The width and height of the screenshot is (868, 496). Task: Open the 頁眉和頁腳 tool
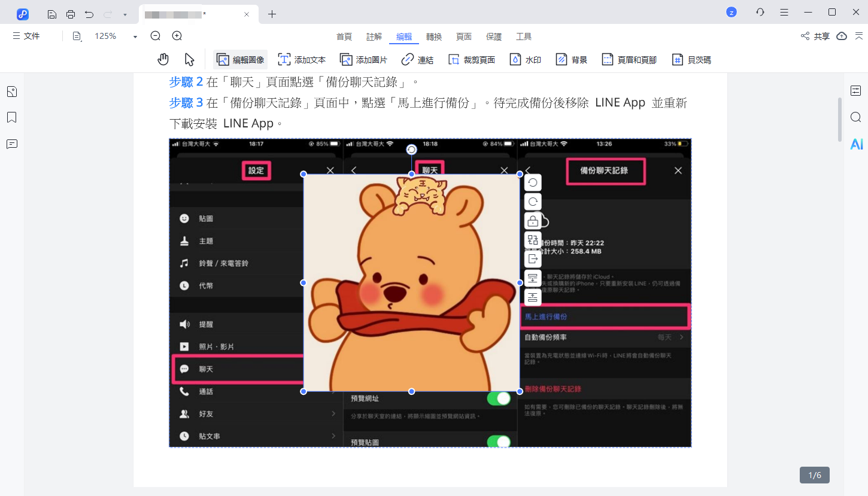pos(629,60)
